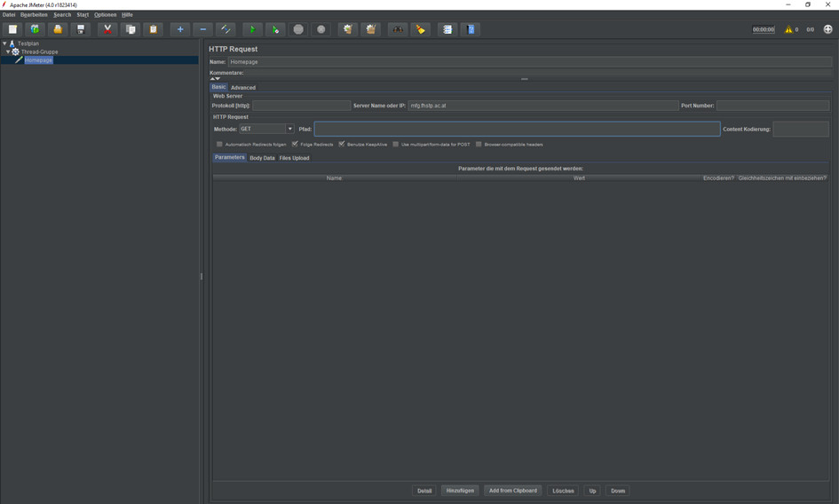Click the Up button
Image resolution: width=839 pixels, height=504 pixels.
[x=592, y=491]
